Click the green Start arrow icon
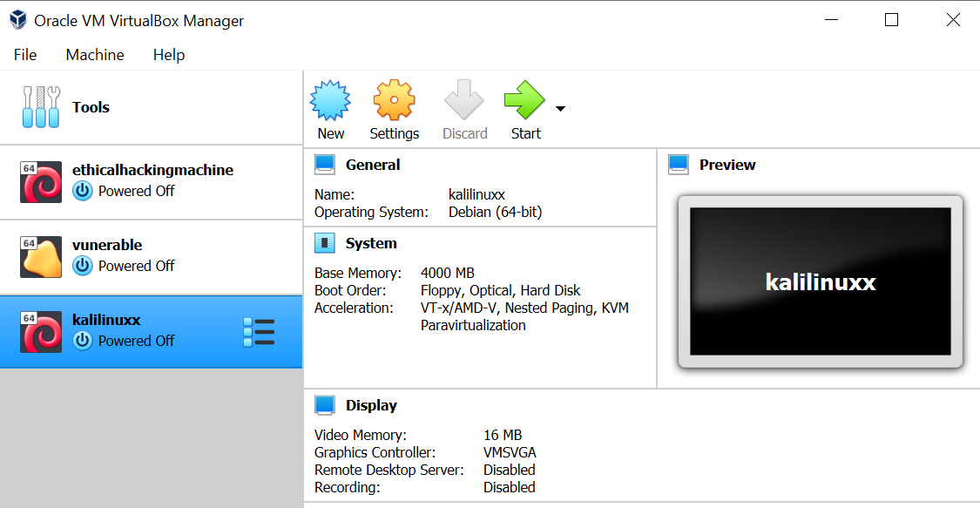 (x=524, y=101)
